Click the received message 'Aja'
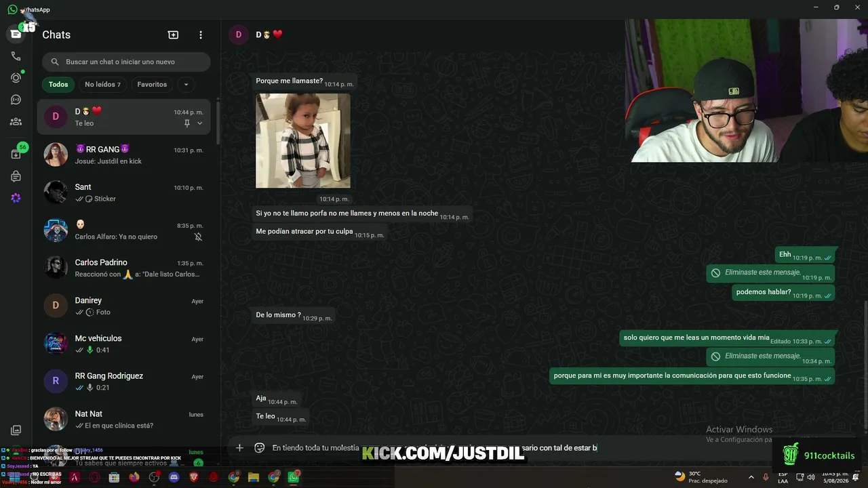This screenshot has width=868, height=488. coord(276,399)
